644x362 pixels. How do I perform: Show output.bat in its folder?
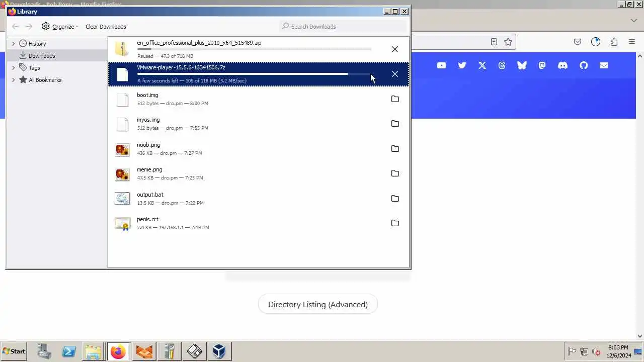coord(395,199)
